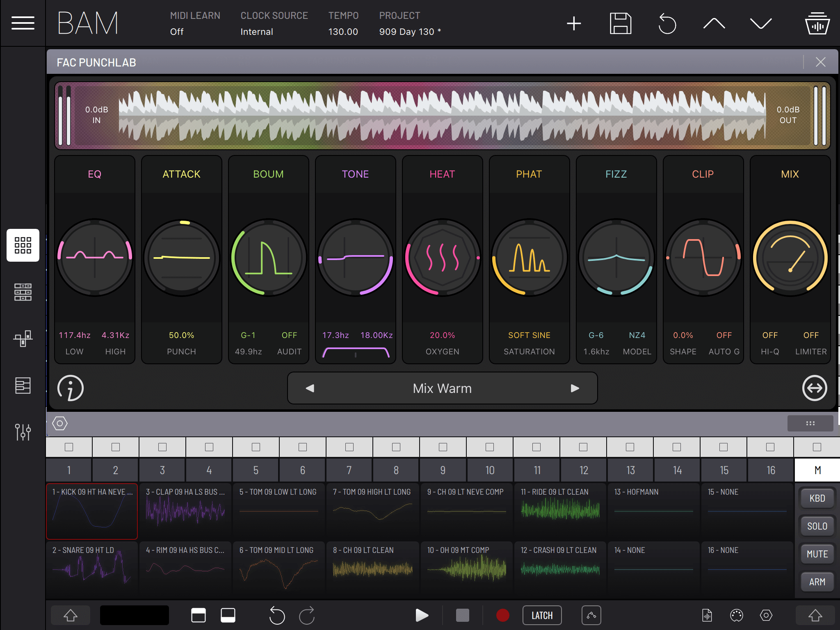Change PHAT saturation SOFT SINE type
840x630 pixels.
point(529,335)
